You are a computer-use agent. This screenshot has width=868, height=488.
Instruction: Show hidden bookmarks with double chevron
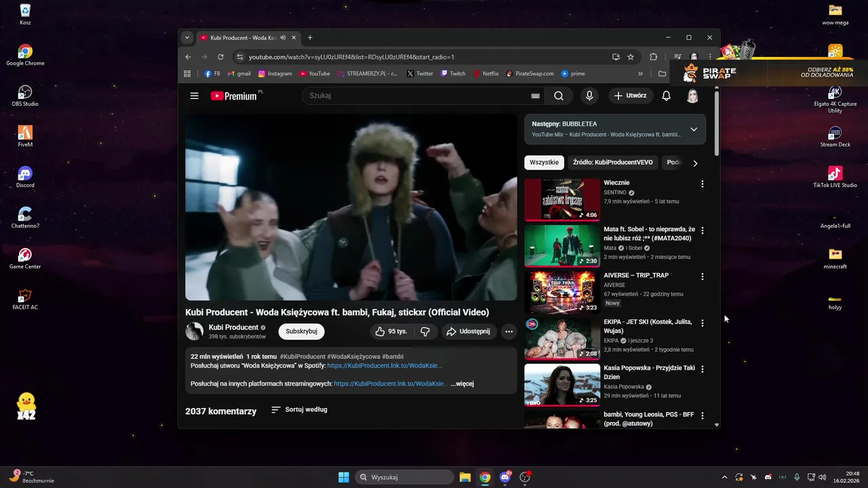(x=640, y=74)
